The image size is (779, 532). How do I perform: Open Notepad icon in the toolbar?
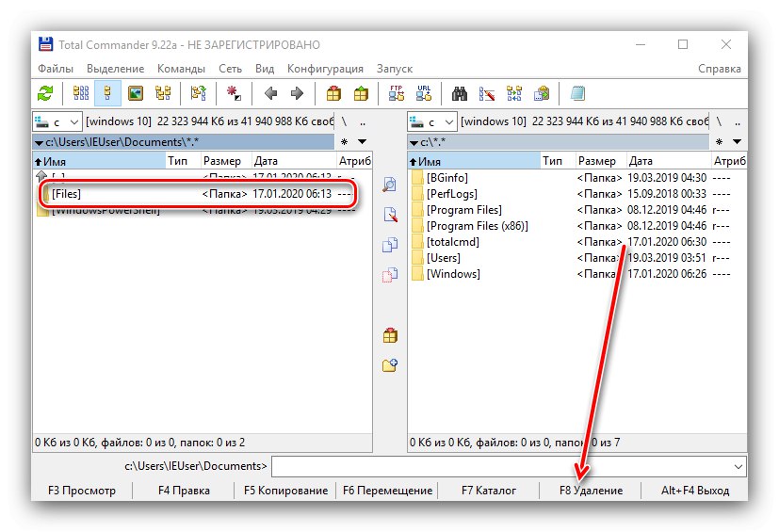[x=577, y=93]
